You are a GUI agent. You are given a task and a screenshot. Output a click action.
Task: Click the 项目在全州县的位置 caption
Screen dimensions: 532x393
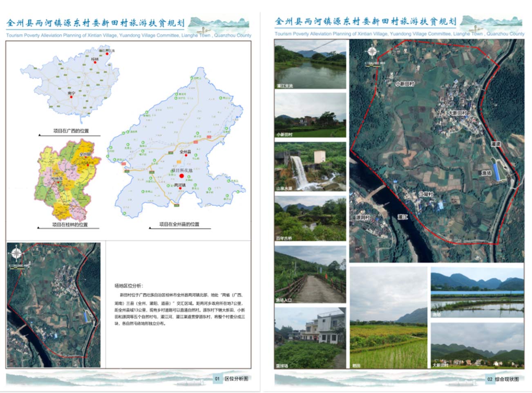pyautogui.click(x=179, y=224)
